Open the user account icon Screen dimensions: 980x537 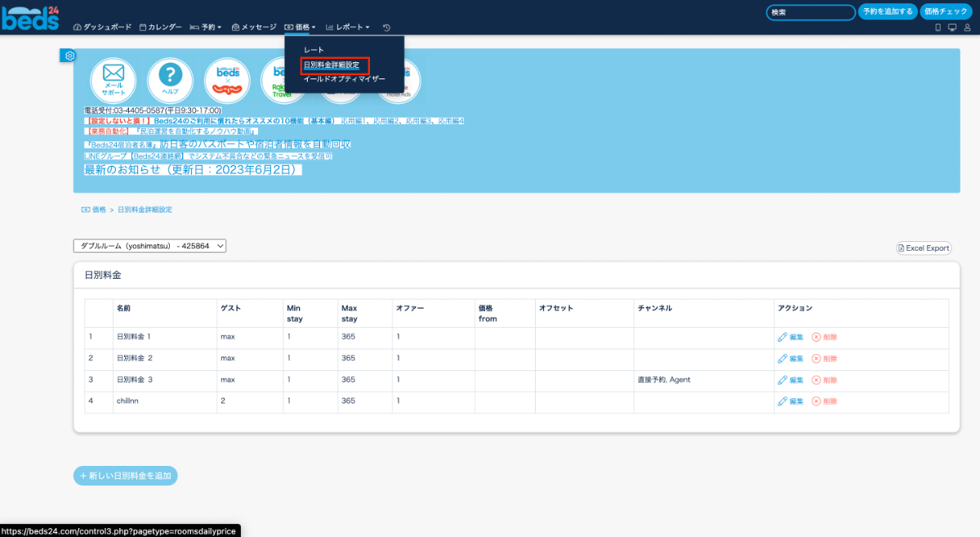click(967, 27)
